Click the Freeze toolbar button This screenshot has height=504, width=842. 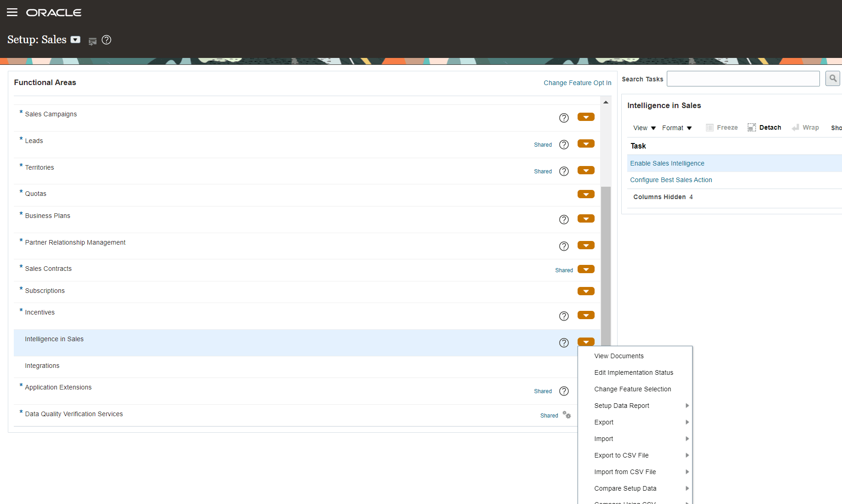pyautogui.click(x=722, y=127)
